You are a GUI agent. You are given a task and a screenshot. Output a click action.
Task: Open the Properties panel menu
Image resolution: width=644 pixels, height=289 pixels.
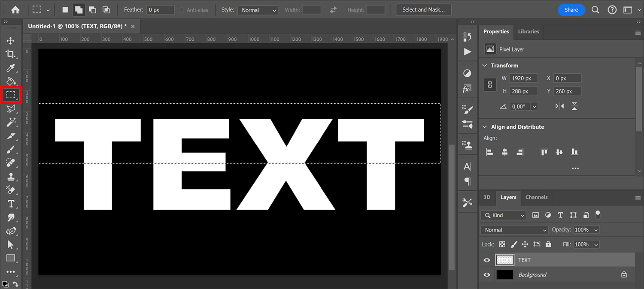(x=638, y=33)
